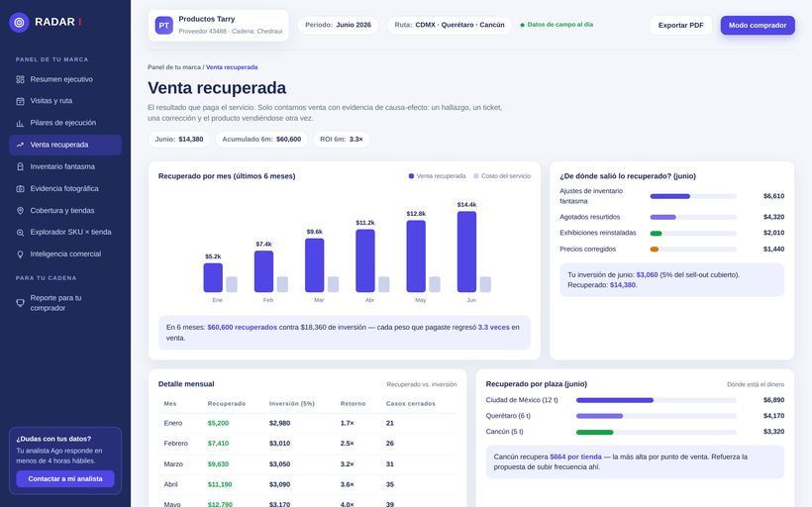Click Venta recuperada breadcrumb link
The image size is (812, 507).
[x=232, y=67]
